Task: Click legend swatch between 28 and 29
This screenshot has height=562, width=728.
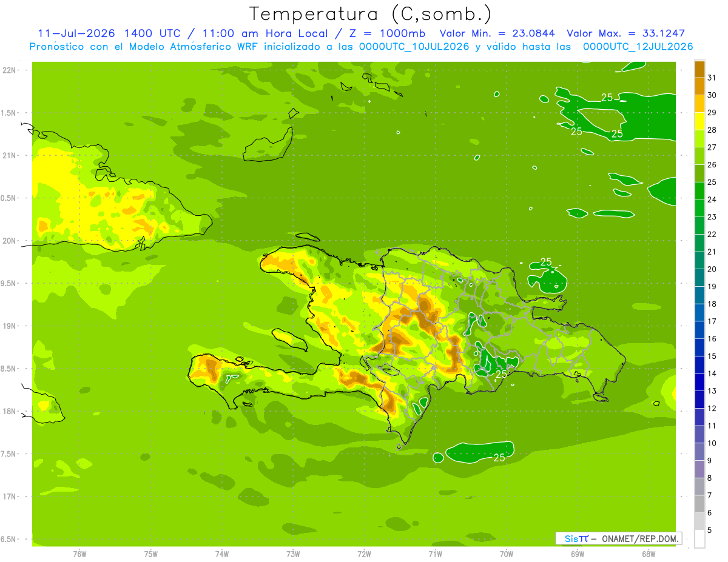Action: pyautogui.click(x=699, y=121)
